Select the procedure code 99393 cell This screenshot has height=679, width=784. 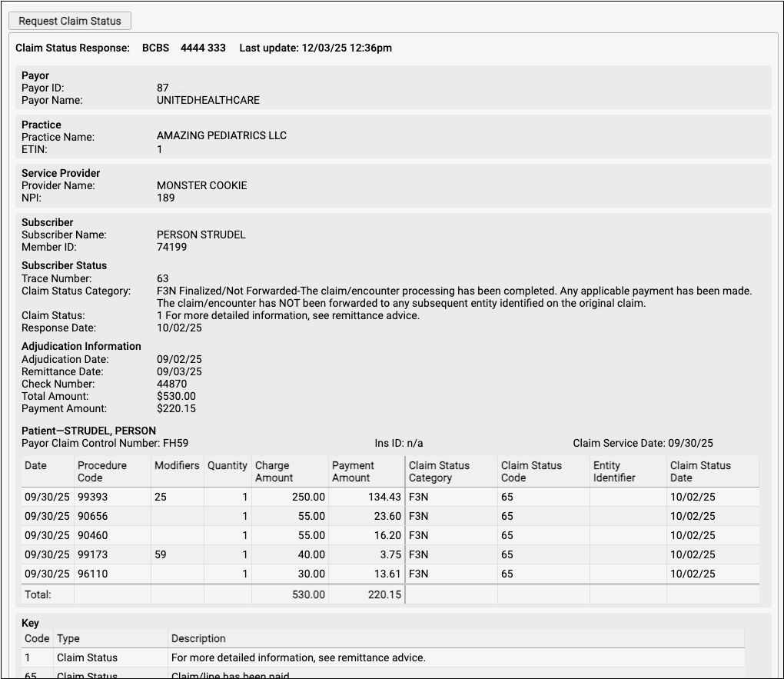92,497
